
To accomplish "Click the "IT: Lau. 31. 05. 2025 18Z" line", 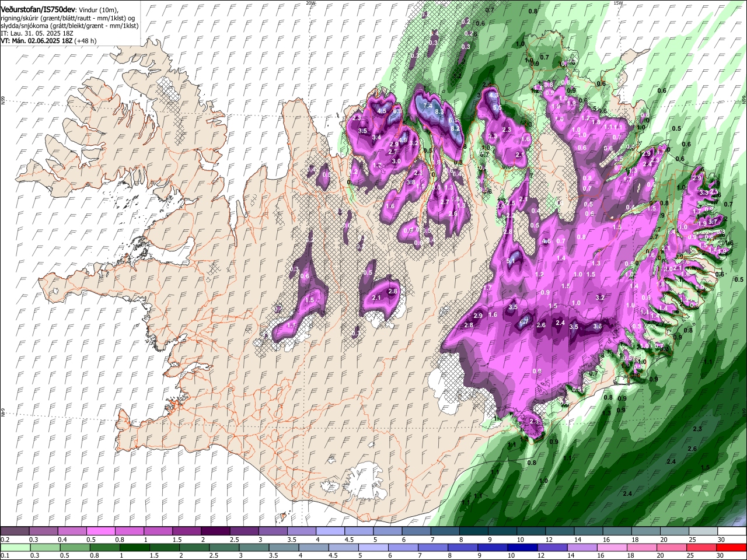I will [x=37, y=33].
